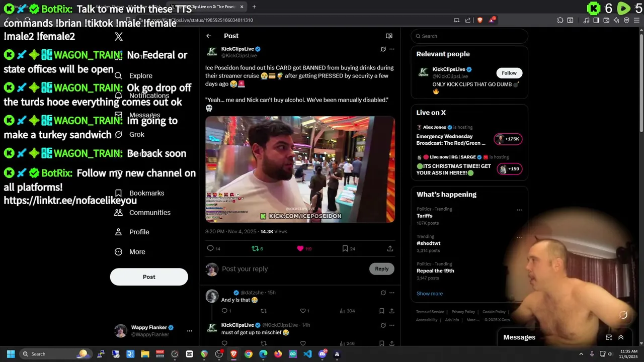Click the share page icon in address bar
Screen dimensions: 644x362
pos(468,20)
